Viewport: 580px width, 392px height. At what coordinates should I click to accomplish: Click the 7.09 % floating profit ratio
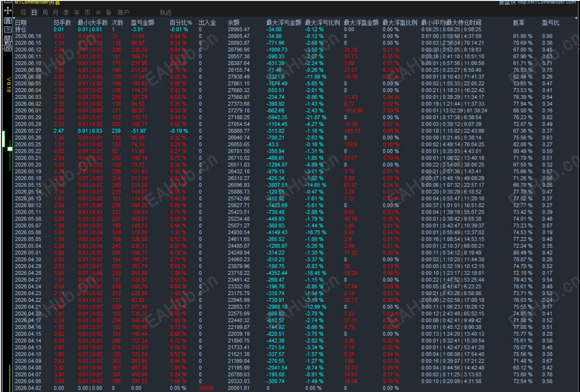[x=390, y=110]
